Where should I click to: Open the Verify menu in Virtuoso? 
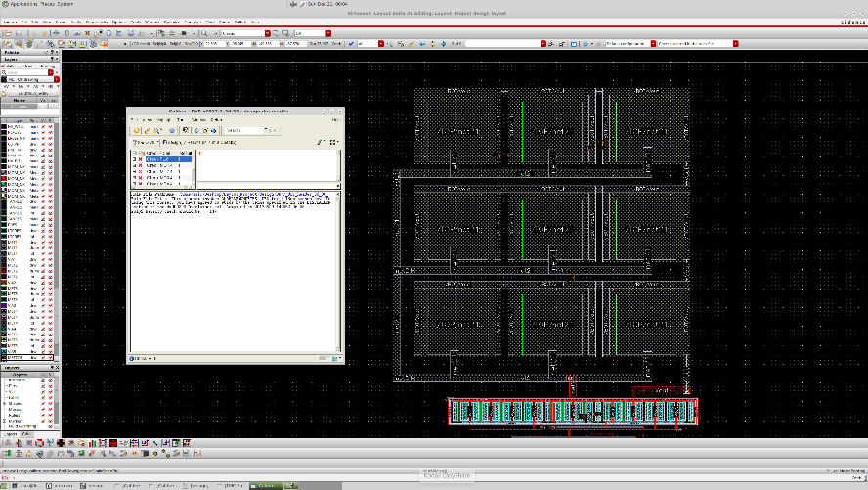click(x=76, y=22)
